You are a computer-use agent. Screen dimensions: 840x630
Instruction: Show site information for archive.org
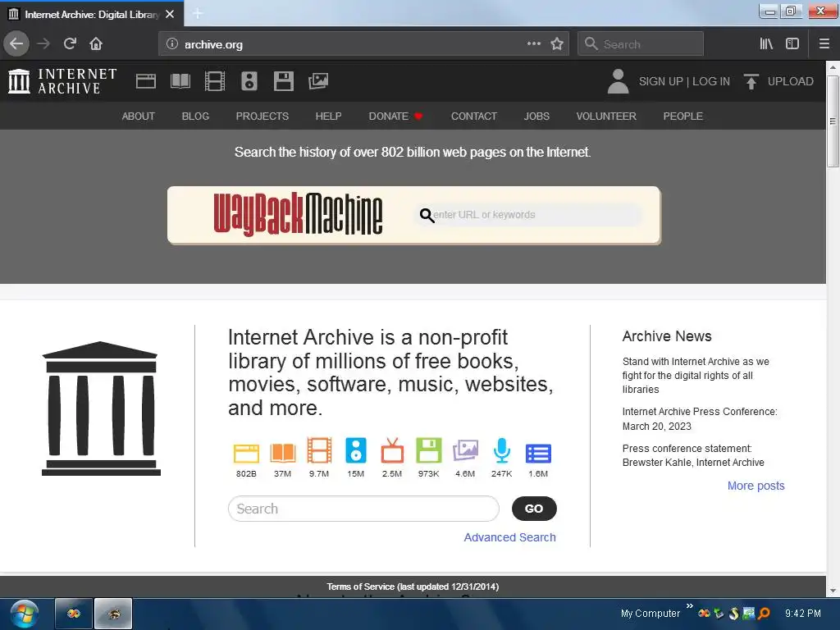tap(172, 44)
